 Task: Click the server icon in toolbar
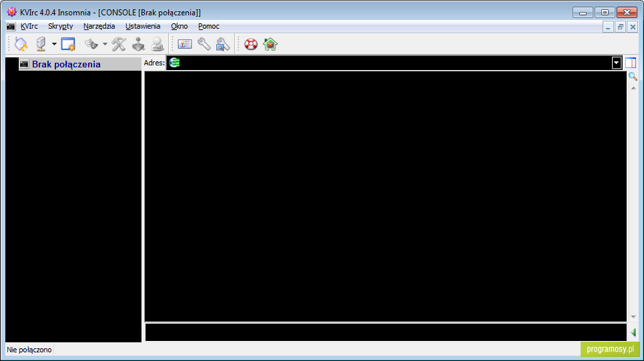[41, 44]
